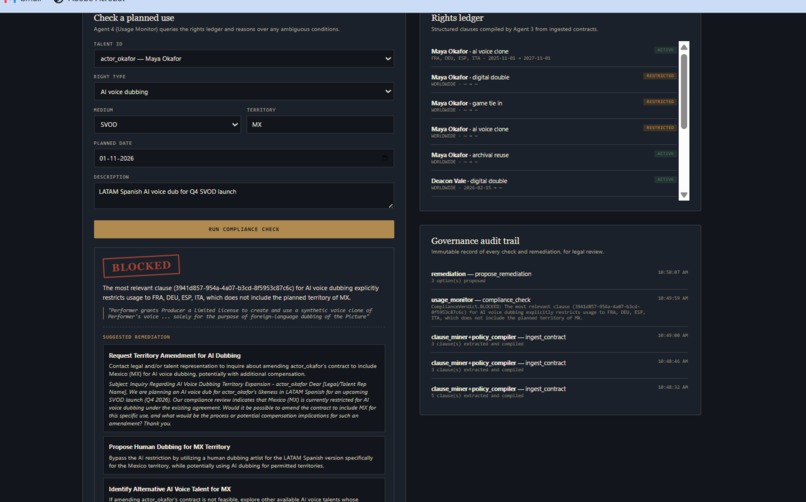Click the Check a planned use heading
Image resolution: width=806 pixels, height=502 pixels.
(134, 18)
